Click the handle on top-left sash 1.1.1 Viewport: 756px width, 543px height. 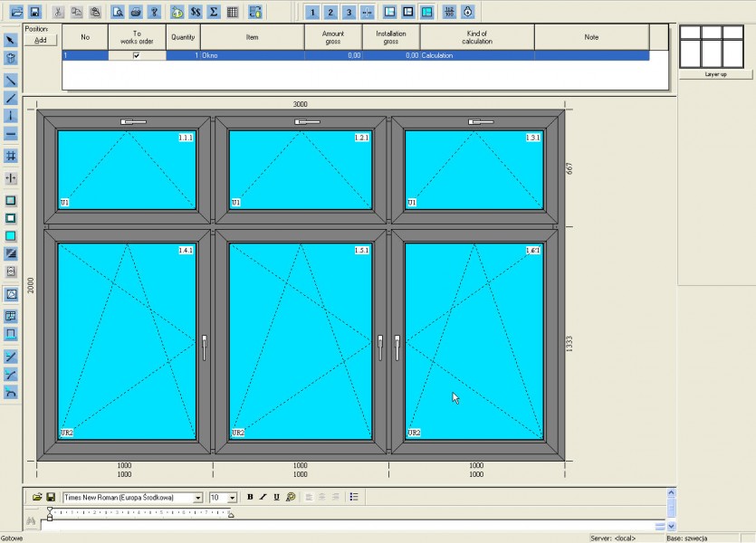tap(134, 122)
